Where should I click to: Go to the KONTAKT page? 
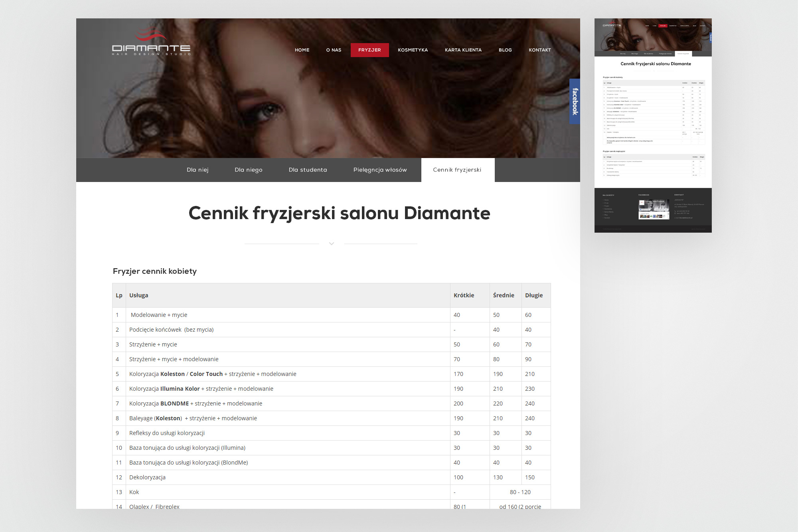(x=539, y=50)
